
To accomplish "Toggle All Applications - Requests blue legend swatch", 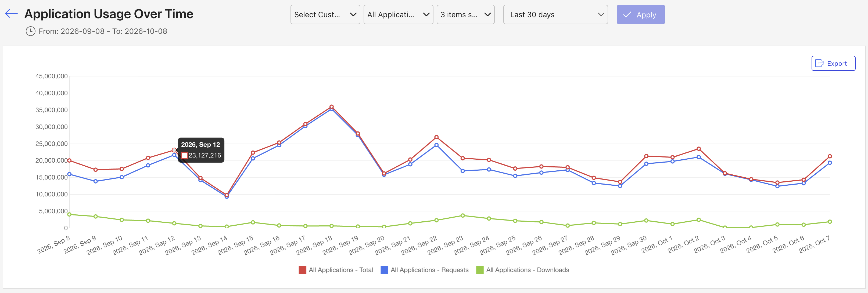I will click(384, 270).
